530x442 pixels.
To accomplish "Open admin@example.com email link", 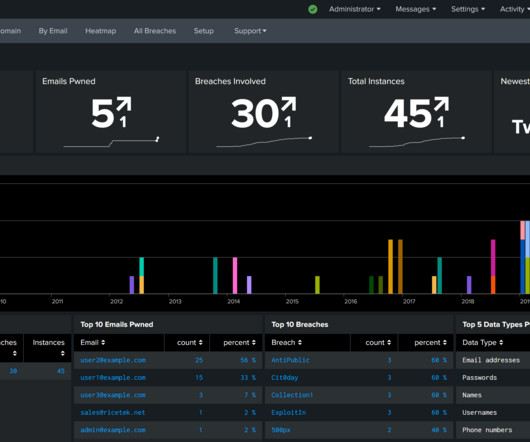I will [x=113, y=430].
